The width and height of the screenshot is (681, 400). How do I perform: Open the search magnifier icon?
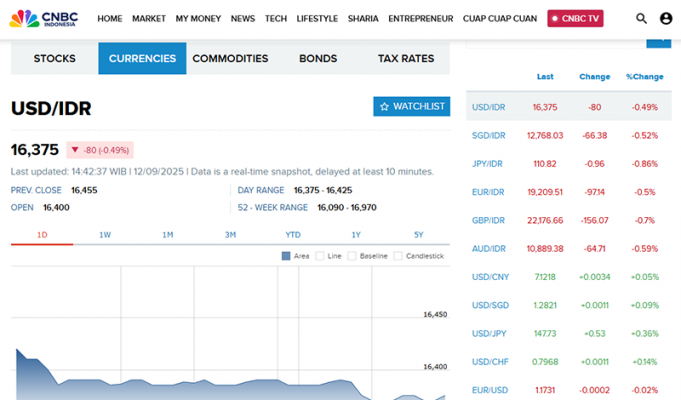point(641,18)
